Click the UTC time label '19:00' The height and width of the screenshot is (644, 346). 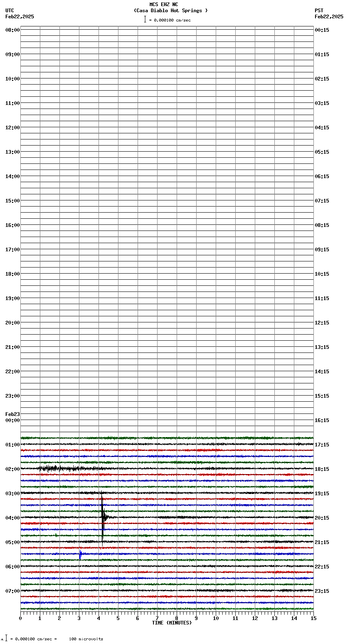(x=13, y=298)
